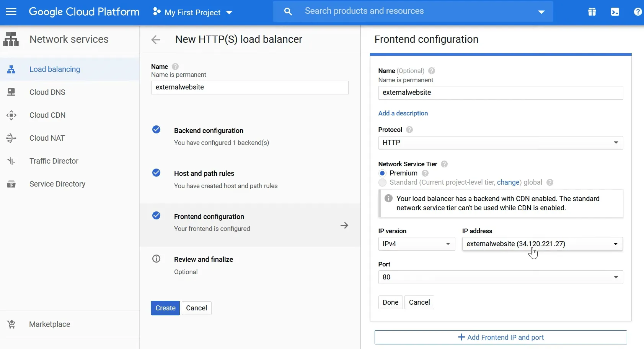Open the hamburger navigation menu
Screen dimensions: 644x349
[x=11, y=12]
